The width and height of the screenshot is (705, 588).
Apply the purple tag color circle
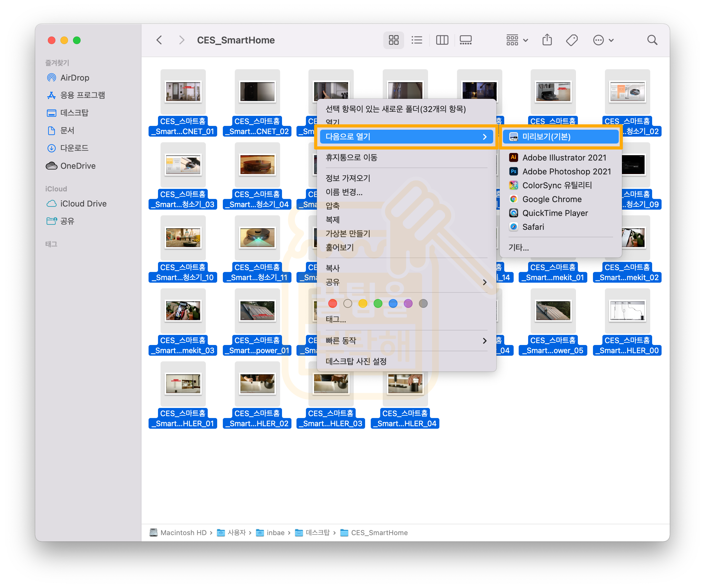click(408, 303)
